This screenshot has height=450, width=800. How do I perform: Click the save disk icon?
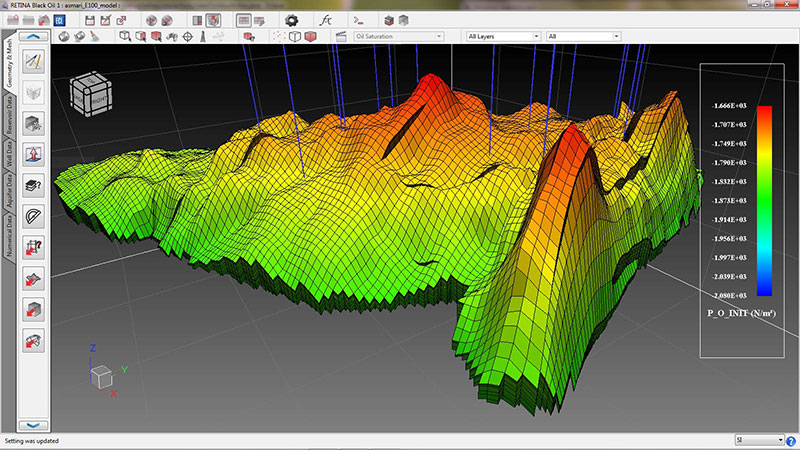pos(90,19)
